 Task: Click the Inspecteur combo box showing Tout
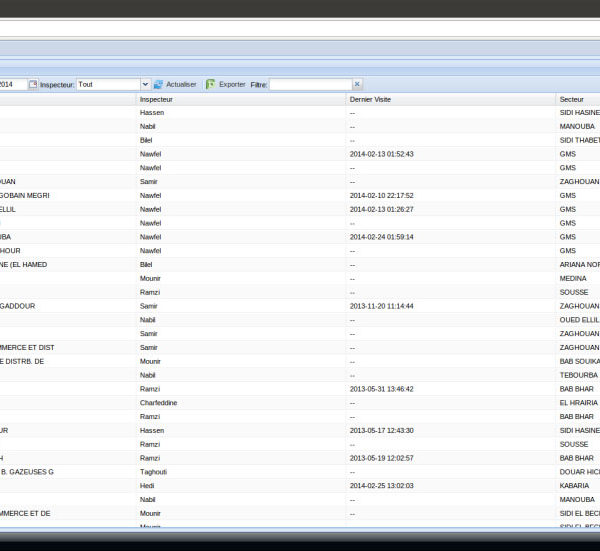pyautogui.click(x=108, y=85)
